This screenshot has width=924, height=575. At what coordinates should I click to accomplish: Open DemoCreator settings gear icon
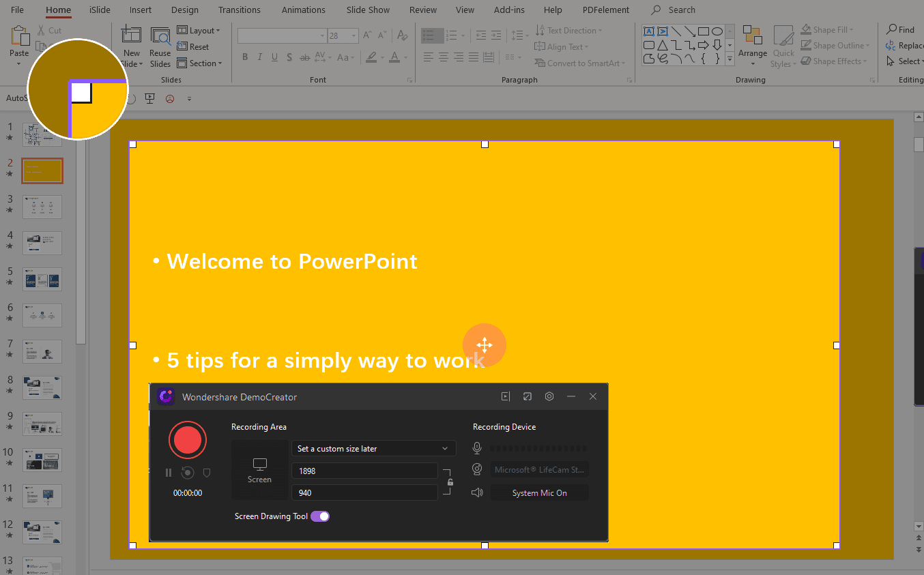(549, 396)
